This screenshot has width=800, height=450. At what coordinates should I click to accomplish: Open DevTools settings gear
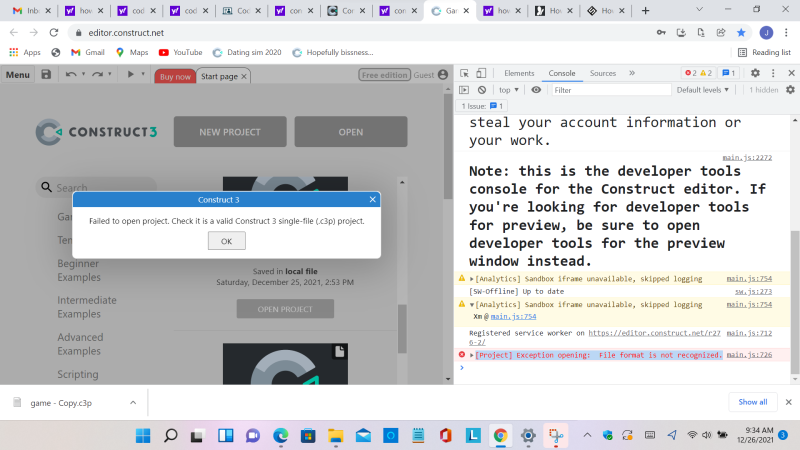755,73
